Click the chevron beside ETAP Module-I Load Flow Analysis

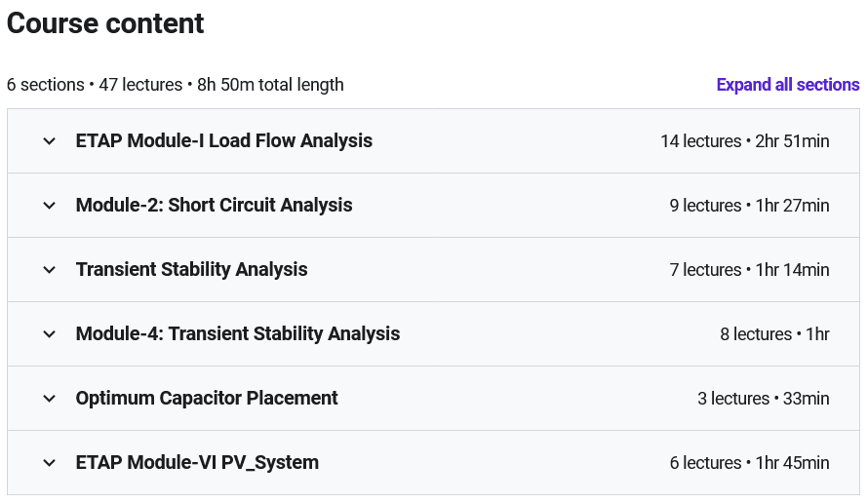tap(50, 141)
